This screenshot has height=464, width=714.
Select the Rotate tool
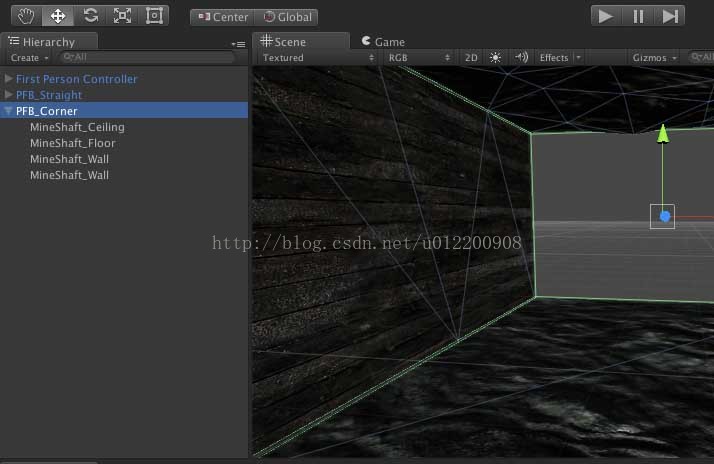click(x=91, y=16)
